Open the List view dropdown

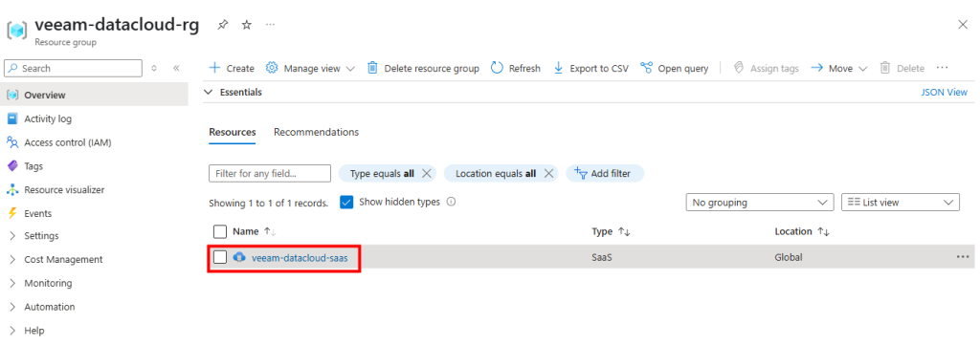901,203
